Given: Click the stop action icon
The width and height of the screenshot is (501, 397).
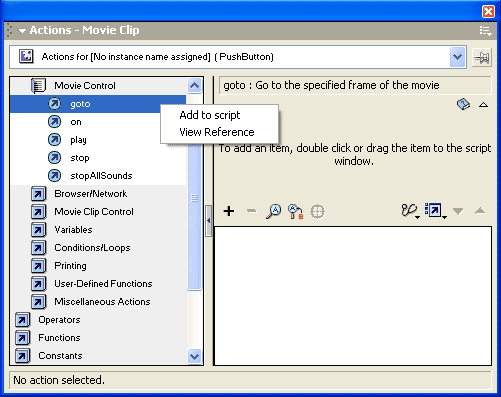Looking at the screenshot, I should (x=54, y=158).
